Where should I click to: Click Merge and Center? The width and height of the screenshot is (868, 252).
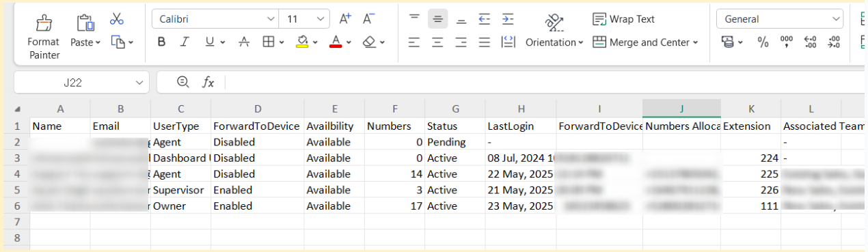click(642, 42)
